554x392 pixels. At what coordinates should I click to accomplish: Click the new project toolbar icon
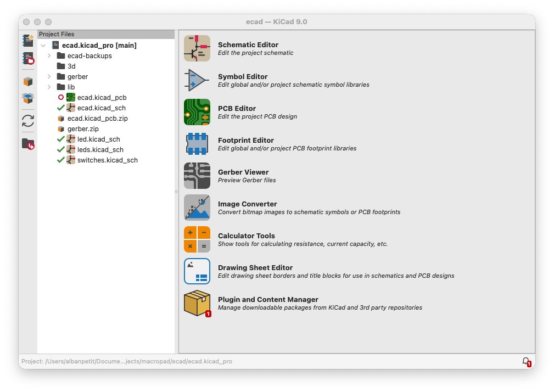pos(28,40)
